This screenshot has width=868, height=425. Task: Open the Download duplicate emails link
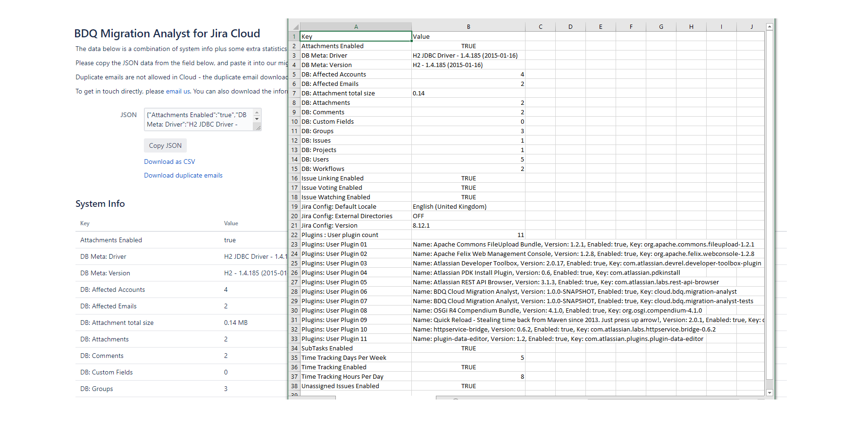pyautogui.click(x=183, y=175)
